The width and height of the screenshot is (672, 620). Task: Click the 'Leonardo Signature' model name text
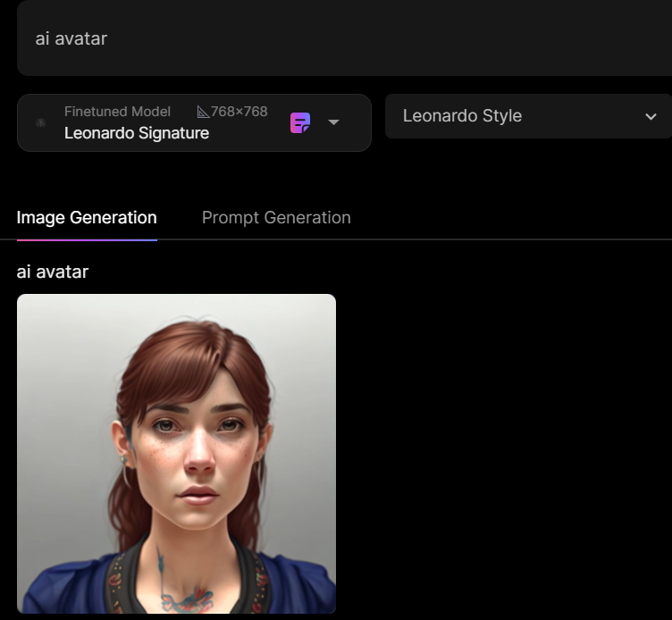137,133
